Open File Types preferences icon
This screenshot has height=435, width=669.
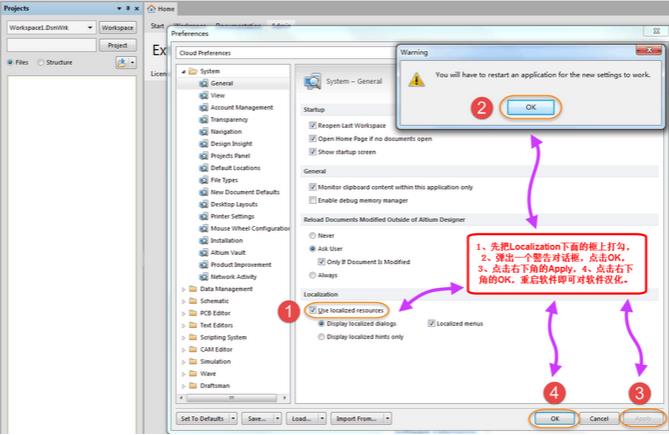click(x=204, y=180)
